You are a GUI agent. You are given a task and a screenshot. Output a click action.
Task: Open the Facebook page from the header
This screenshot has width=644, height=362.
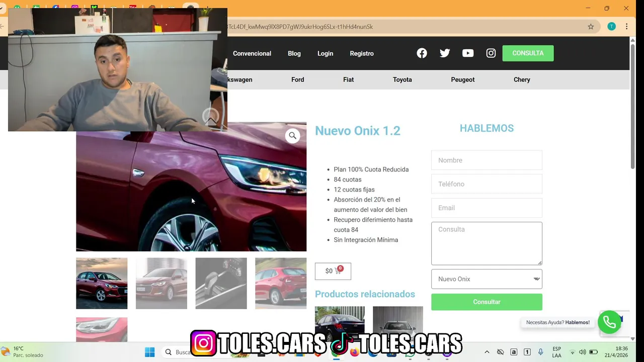click(x=422, y=53)
